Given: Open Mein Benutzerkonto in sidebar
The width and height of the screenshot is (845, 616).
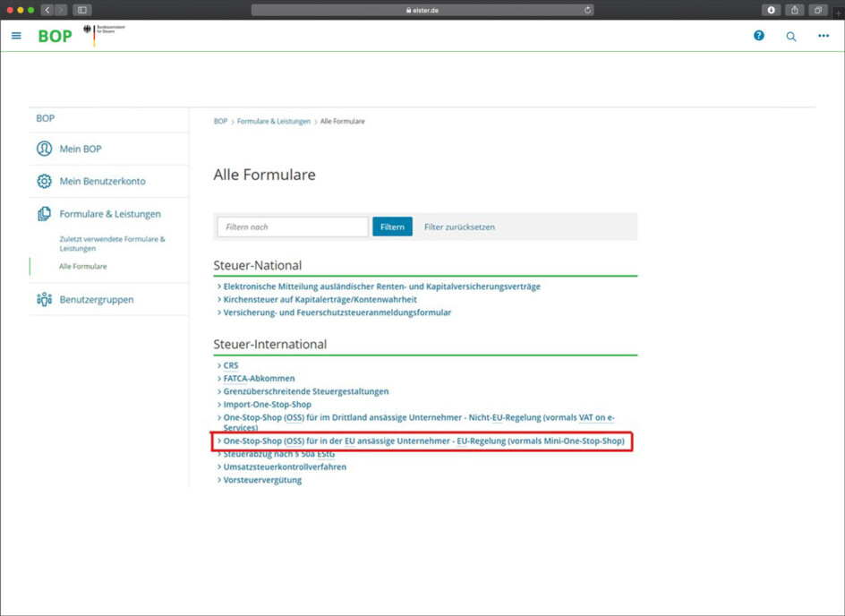Looking at the screenshot, I should (102, 181).
